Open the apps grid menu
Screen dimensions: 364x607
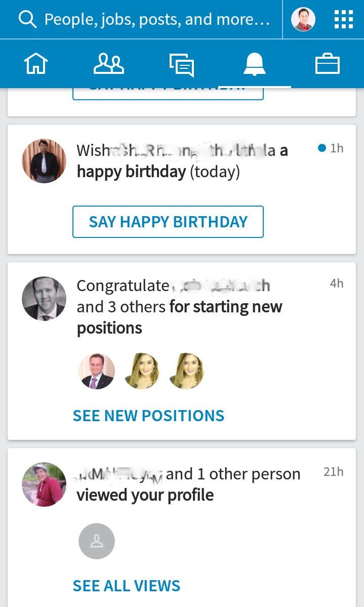(x=344, y=19)
